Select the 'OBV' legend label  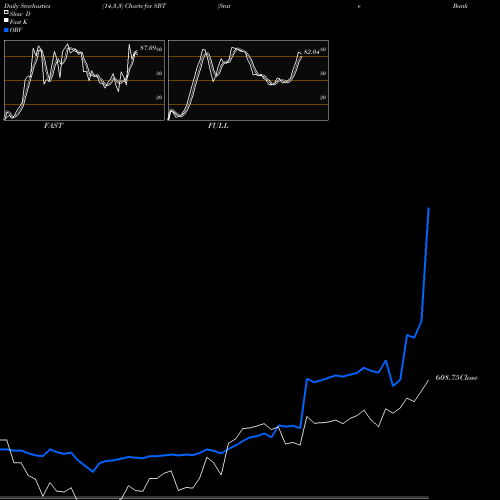[x=16, y=30]
